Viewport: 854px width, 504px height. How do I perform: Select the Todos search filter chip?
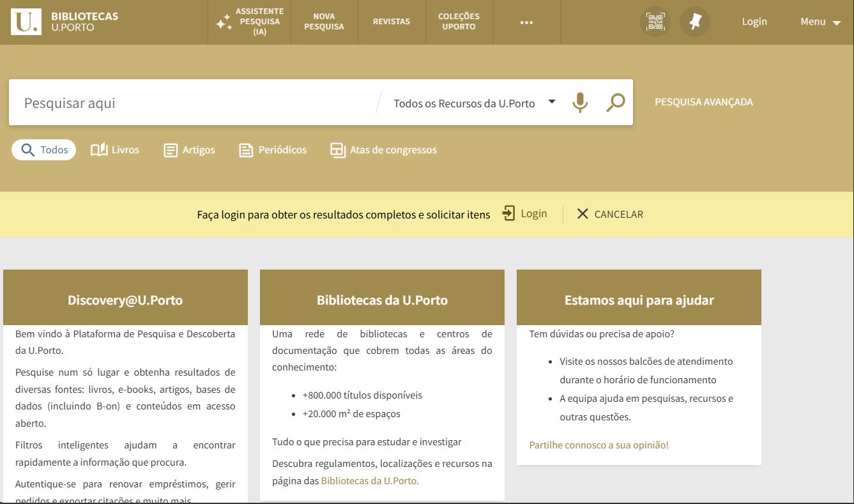(x=43, y=149)
